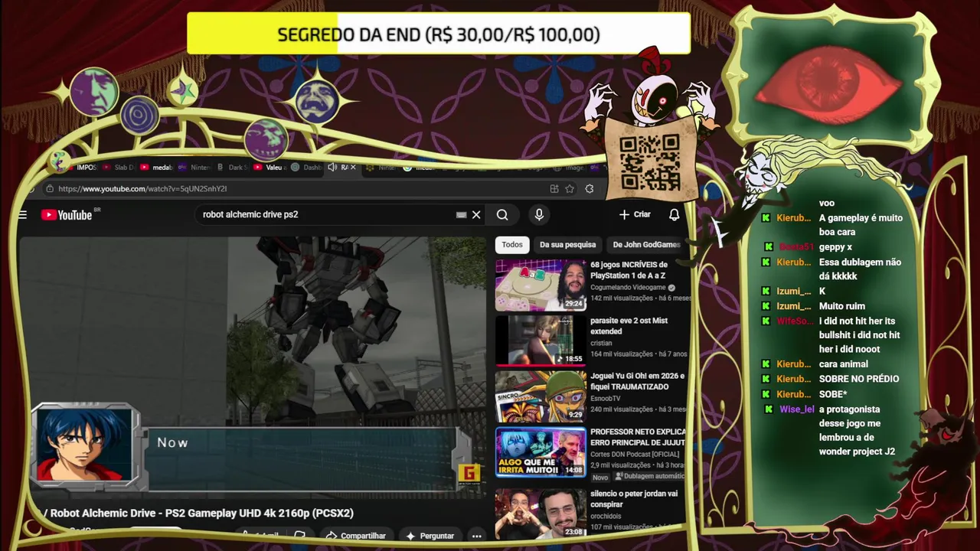Switch to the Valeu browser tab
This screenshot has height=551, width=980.
point(269,167)
